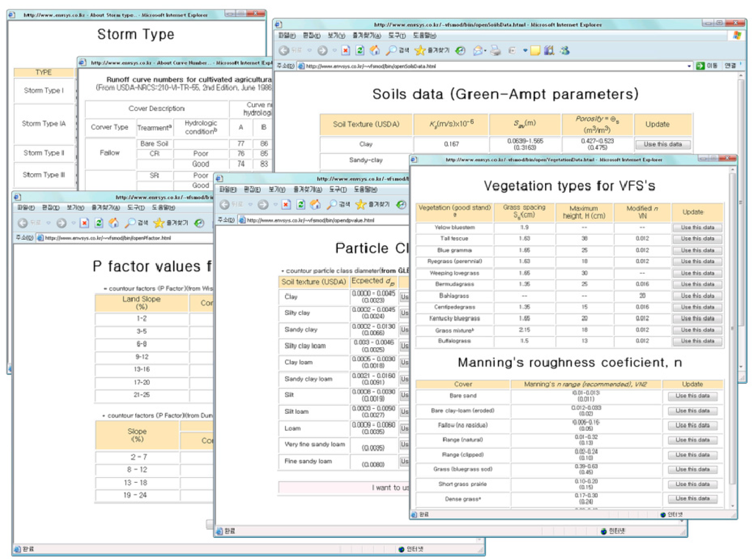
Task: Click the Print icon in Soils data toolbar
Action: click(x=496, y=51)
